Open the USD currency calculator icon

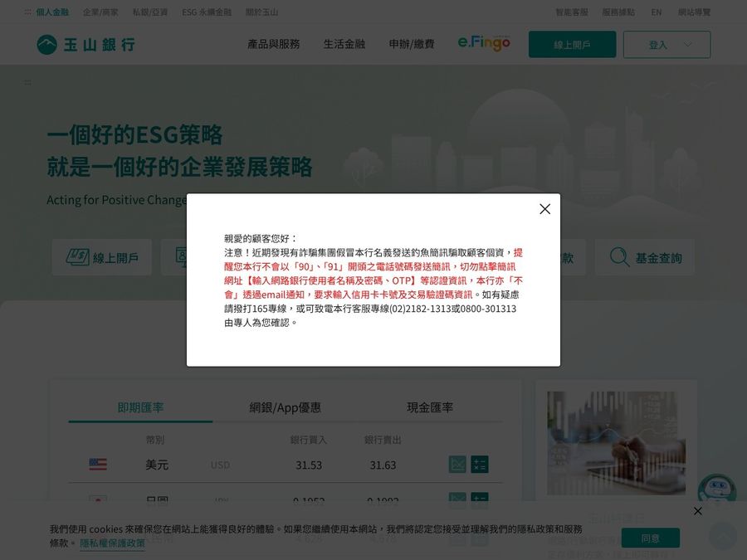pyautogui.click(x=479, y=465)
